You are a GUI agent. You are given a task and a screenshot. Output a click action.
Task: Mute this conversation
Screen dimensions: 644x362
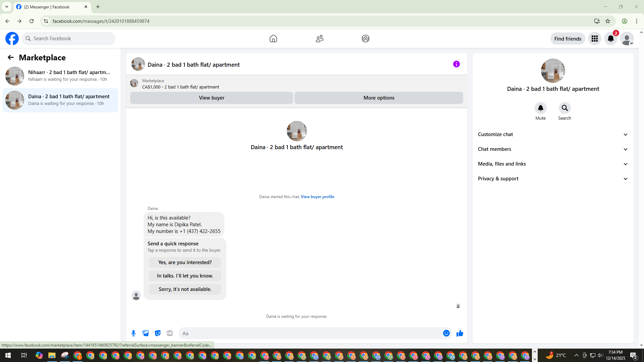[540, 108]
